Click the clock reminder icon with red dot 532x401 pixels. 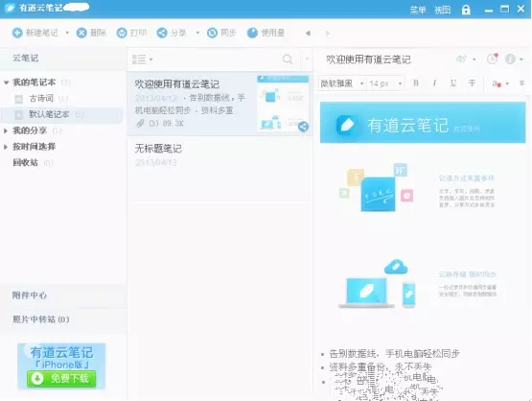click(x=493, y=59)
